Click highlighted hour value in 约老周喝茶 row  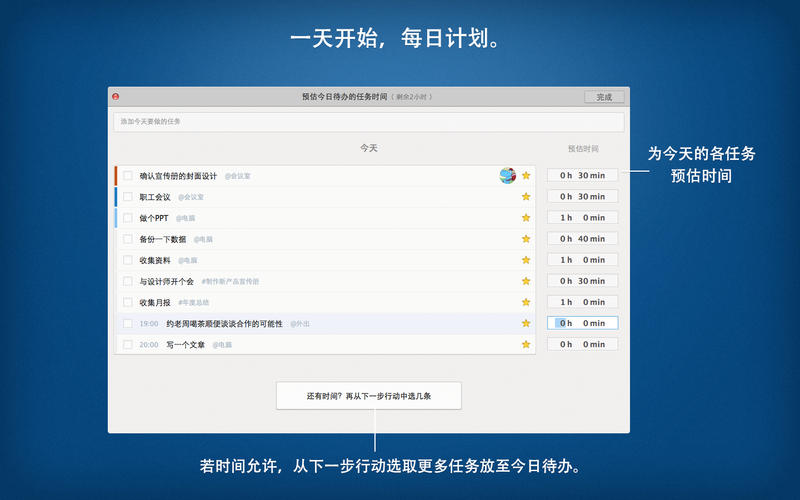click(x=561, y=323)
